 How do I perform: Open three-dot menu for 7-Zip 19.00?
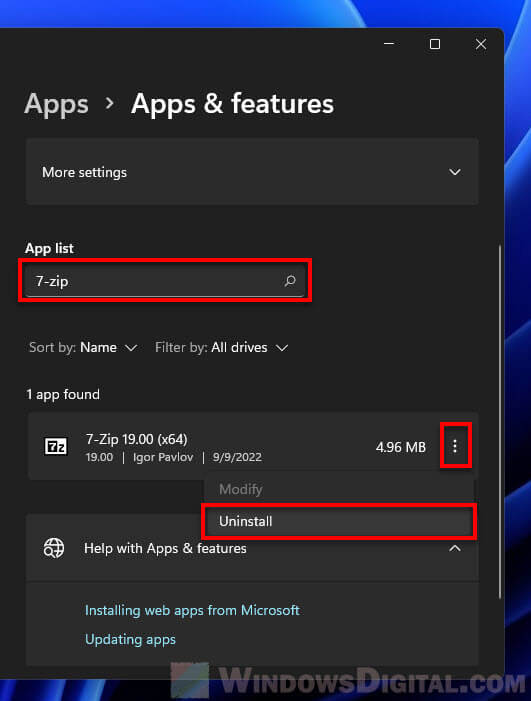point(455,446)
